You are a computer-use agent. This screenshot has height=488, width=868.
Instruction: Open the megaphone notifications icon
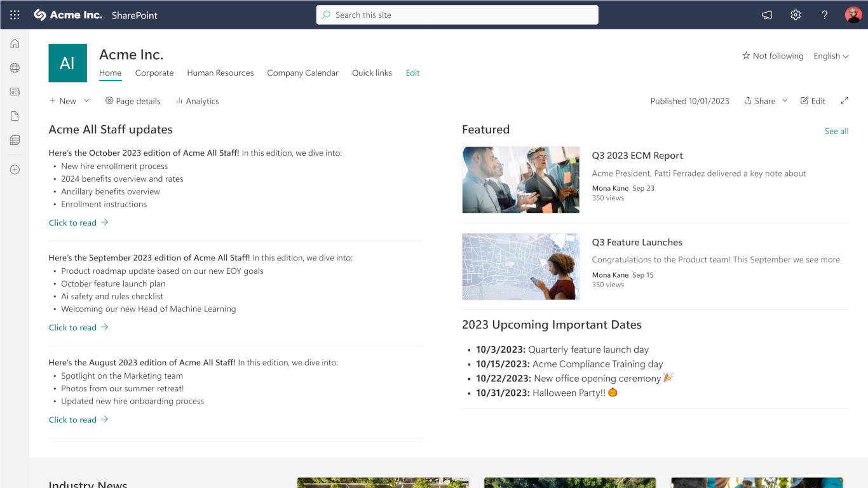click(767, 15)
